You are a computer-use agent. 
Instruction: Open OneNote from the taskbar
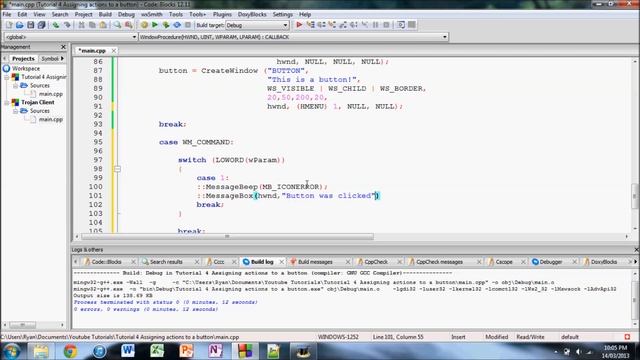tap(215, 351)
